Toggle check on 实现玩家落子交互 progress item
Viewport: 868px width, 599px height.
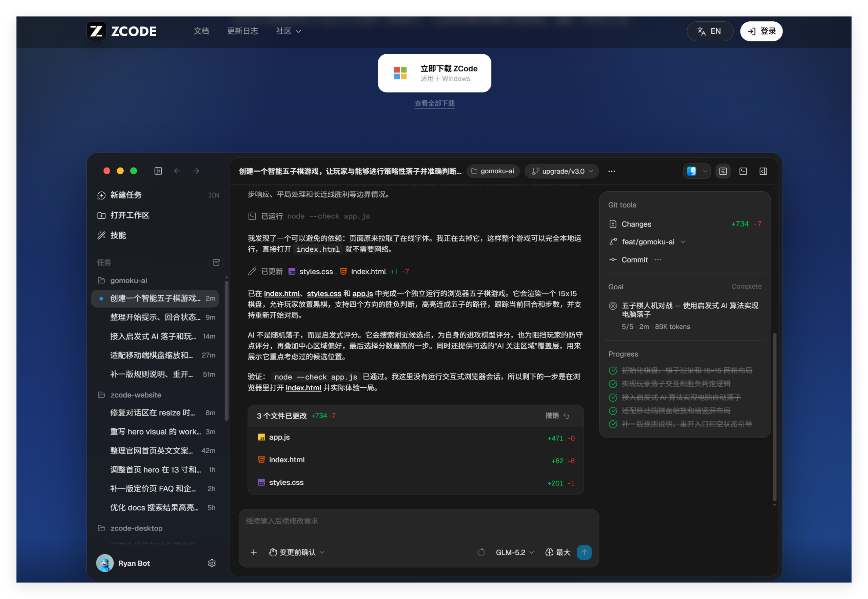pos(613,384)
